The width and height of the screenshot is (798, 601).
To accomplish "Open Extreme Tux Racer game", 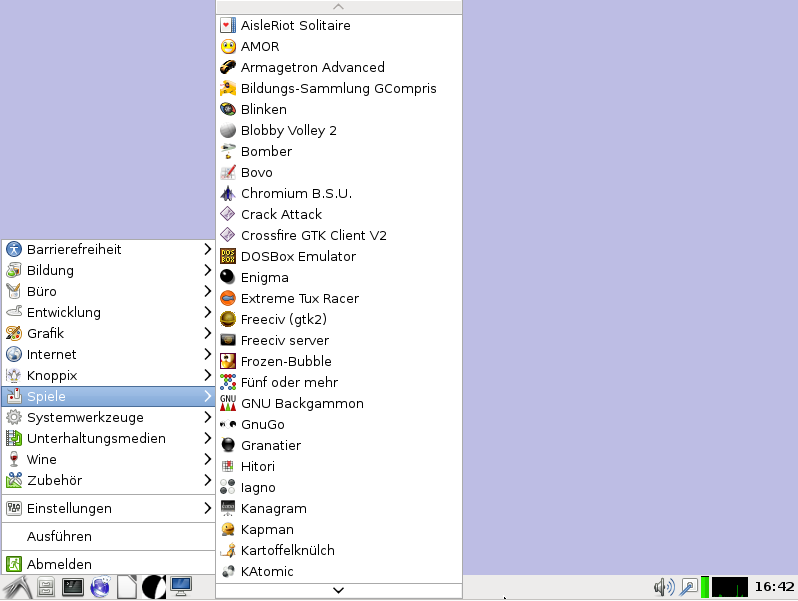I will [299, 298].
